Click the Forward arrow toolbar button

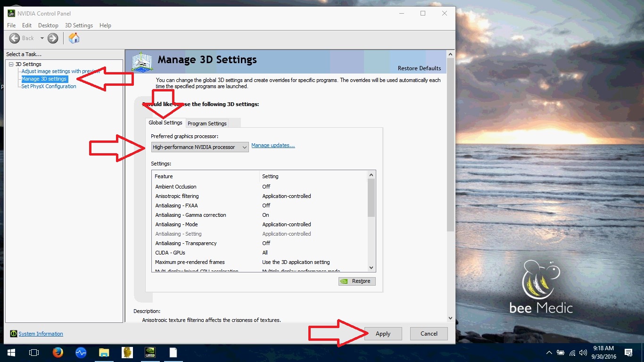(53, 38)
